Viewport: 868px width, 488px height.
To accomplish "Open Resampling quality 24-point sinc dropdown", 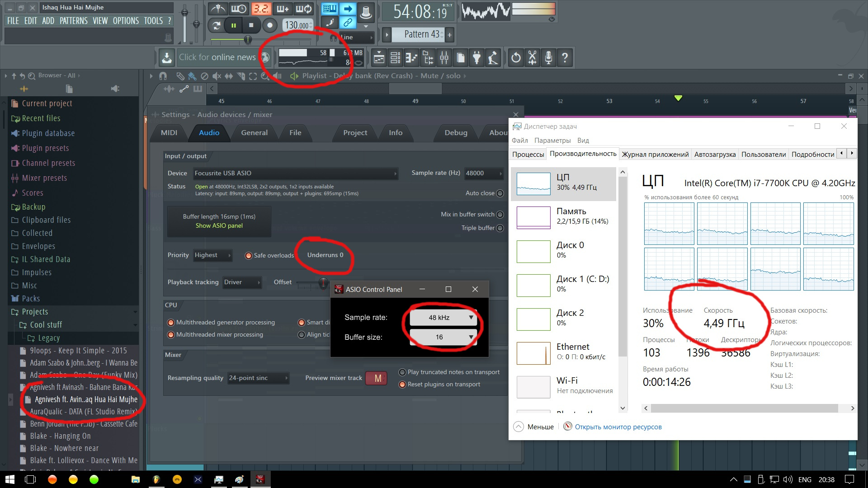I will tap(258, 378).
